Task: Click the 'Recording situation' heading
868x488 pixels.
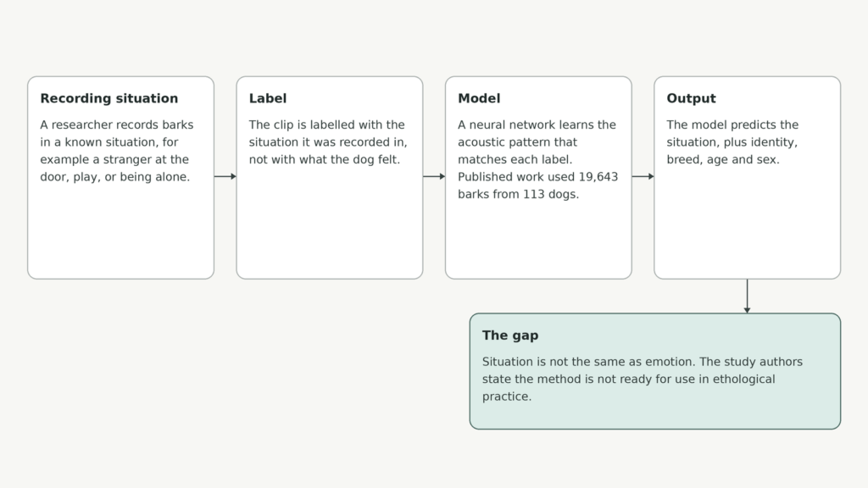Action: 109,98
